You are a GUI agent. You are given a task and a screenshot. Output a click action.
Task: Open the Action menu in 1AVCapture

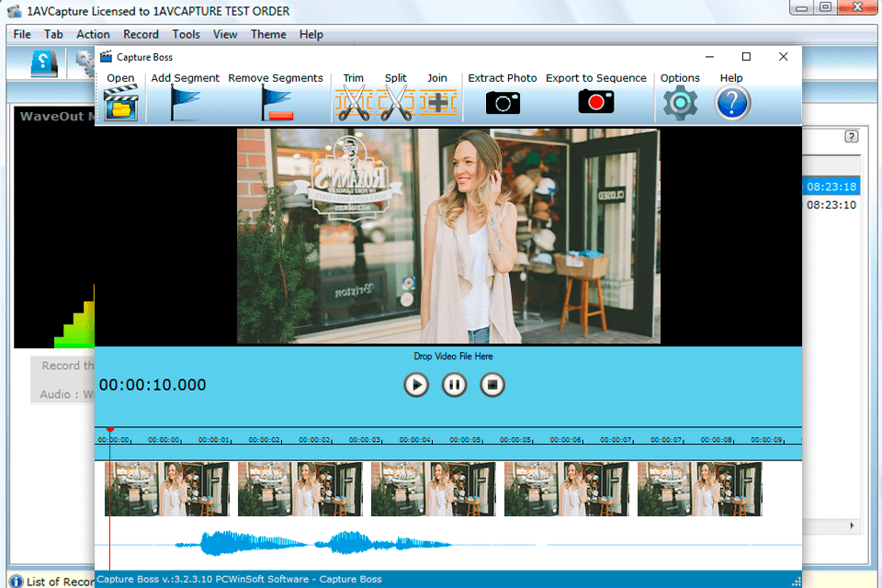coord(93,34)
